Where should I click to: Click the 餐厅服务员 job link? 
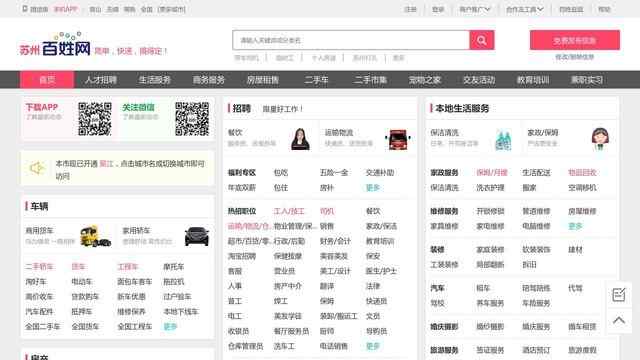[291, 331]
